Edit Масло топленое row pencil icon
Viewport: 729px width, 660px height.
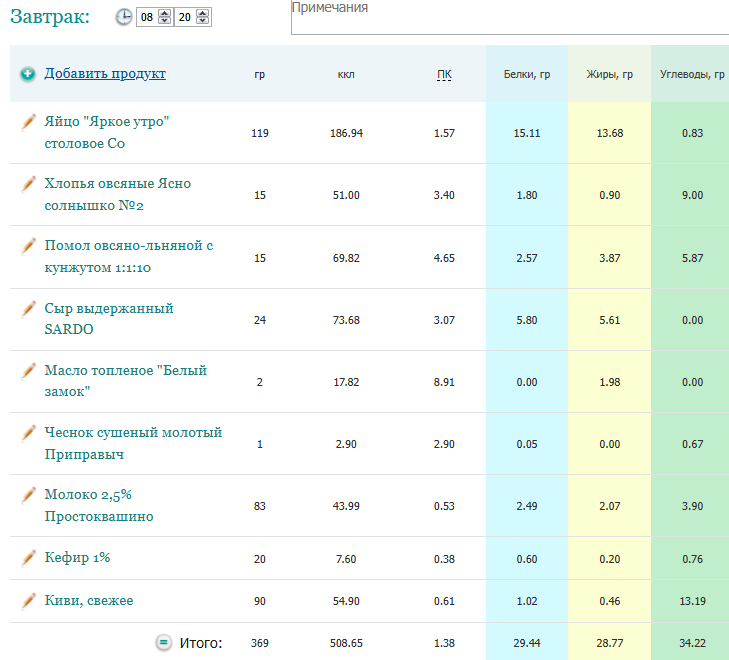tap(28, 371)
